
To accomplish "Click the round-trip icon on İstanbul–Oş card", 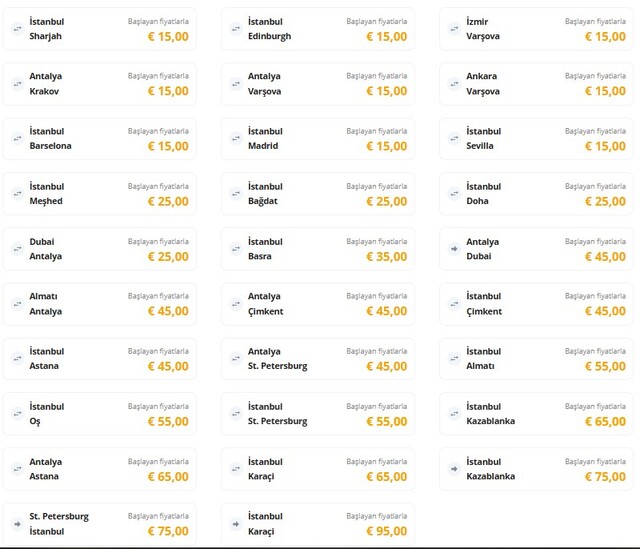I will tap(17, 413).
